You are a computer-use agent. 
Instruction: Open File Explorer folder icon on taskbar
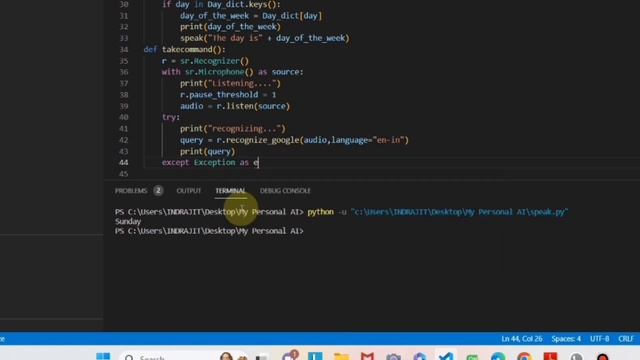pos(341,357)
